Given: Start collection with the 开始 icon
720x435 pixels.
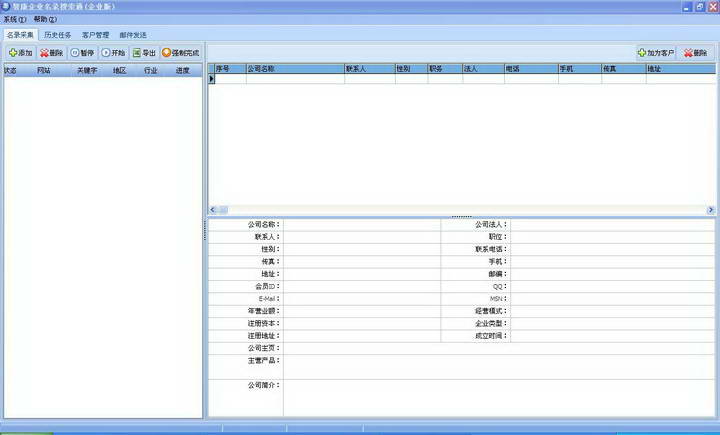Looking at the screenshot, I should [x=113, y=52].
